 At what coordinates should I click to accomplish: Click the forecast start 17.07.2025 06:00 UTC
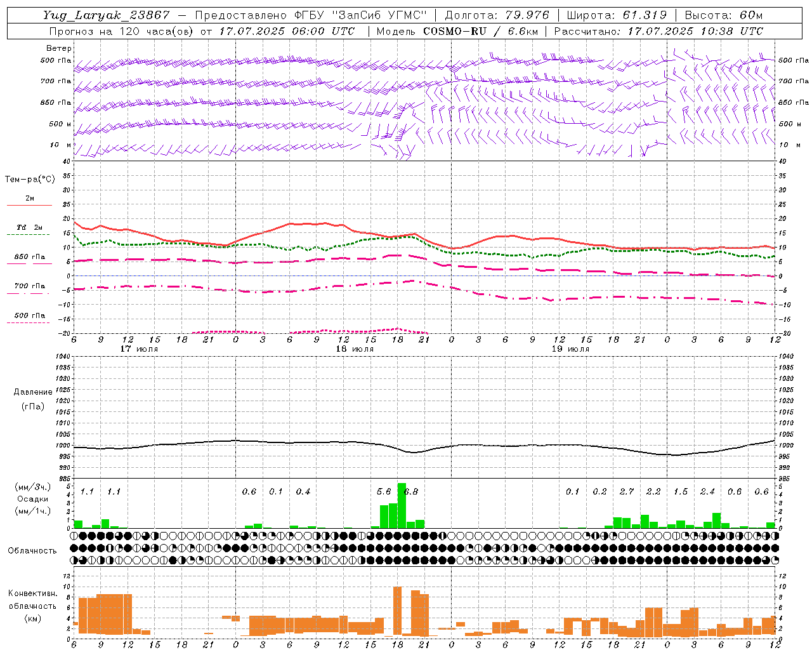click(287, 31)
